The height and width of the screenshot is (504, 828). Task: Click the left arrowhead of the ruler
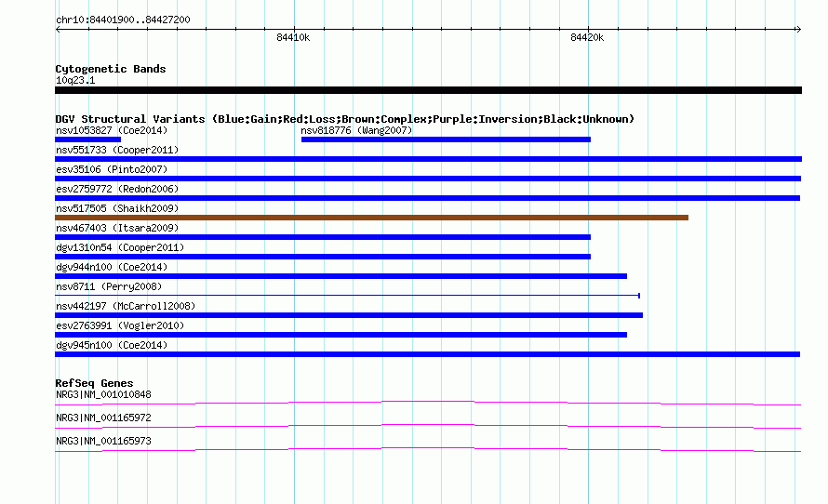tap(58, 30)
